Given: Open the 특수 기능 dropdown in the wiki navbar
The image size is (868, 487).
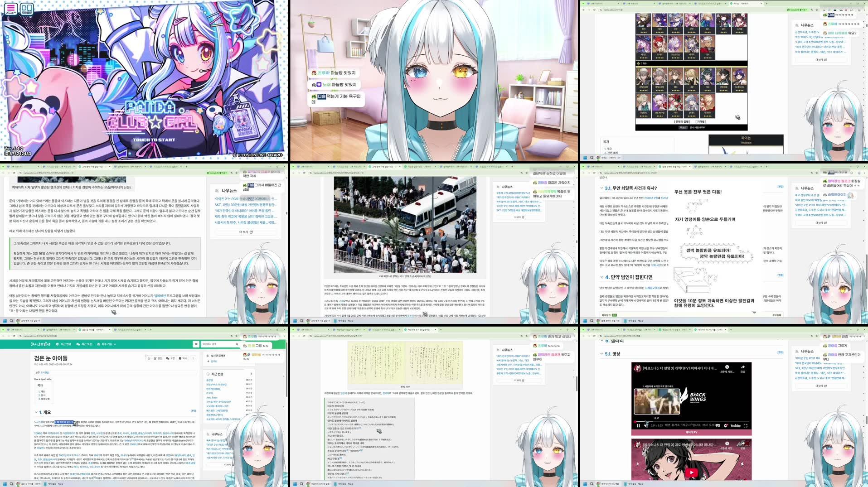Looking at the screenshot, I should (x=107, y=344).
